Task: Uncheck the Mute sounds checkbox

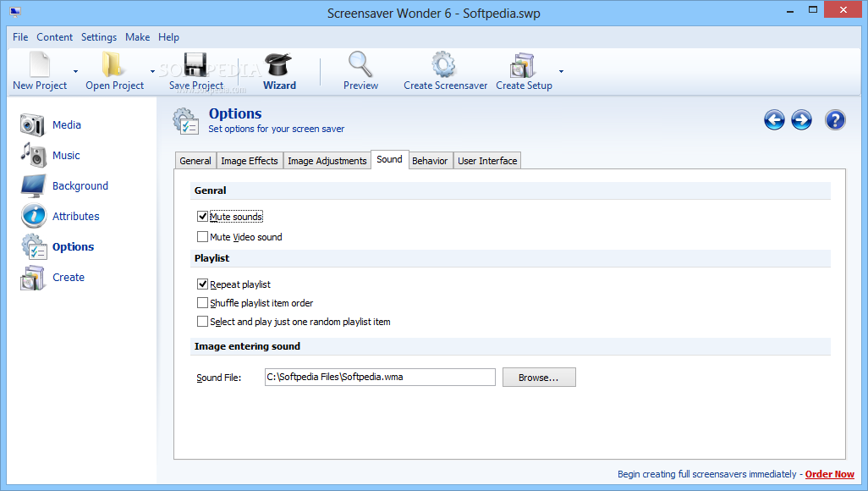Action: [x=202, y=216]
